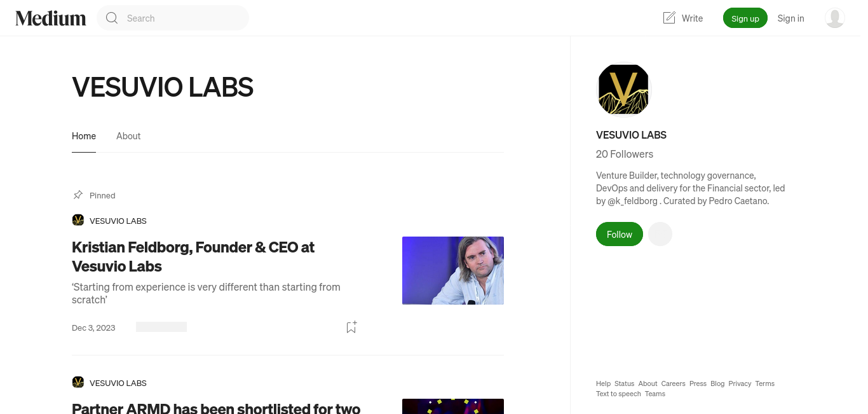The height and width of the screenshot is (414, 868).
Task: Click the Vesuvio Labs sidebar logo
Action: [624, 90]
